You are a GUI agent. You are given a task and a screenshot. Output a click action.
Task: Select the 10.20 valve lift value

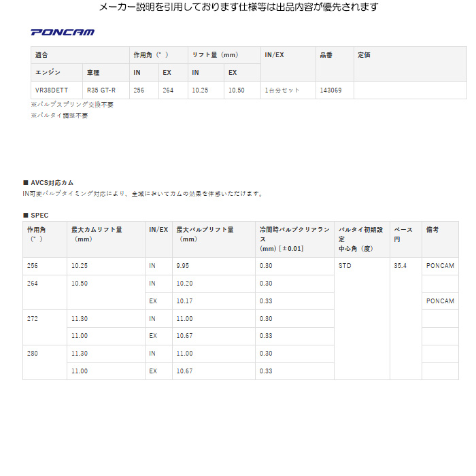(214, 284)
